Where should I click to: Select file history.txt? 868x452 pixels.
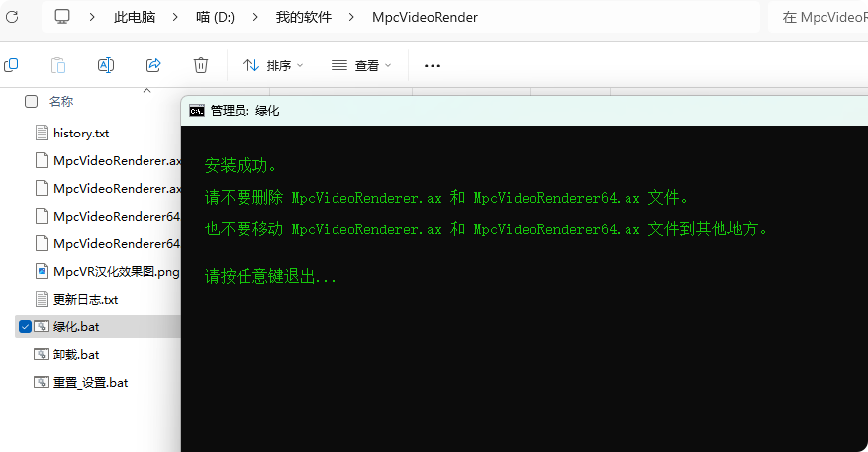click(x=81, y=133)
